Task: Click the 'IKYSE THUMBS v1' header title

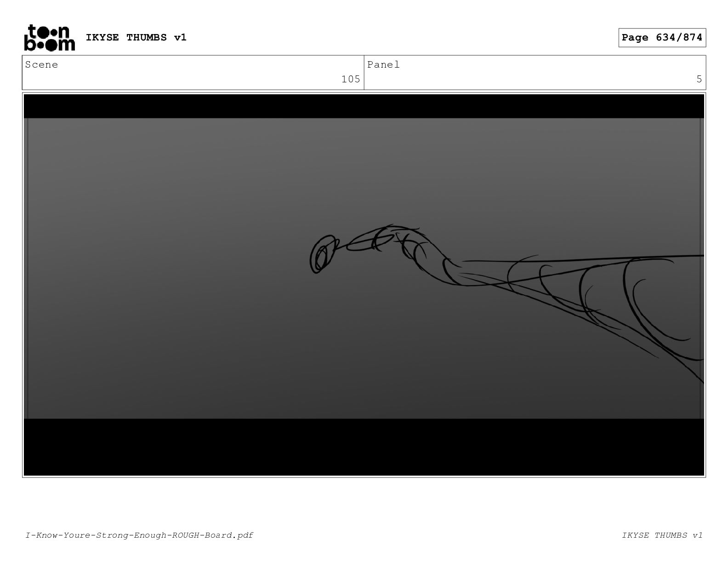Action: point(136,37)
